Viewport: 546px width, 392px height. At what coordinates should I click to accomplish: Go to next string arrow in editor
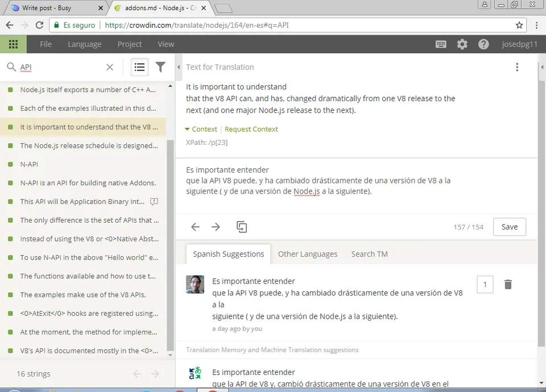[216, 227]
